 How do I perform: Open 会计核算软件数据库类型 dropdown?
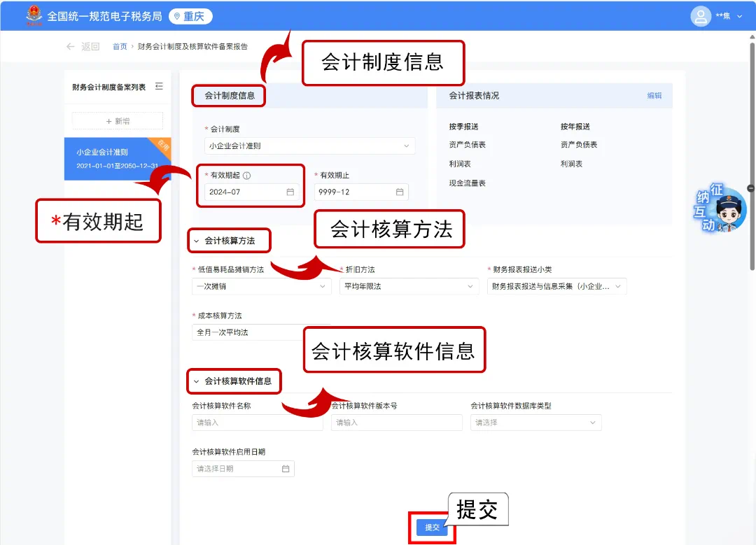[536, 423]
